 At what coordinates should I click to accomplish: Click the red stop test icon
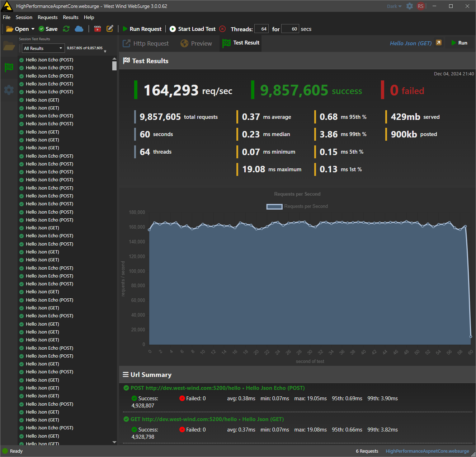(x=222, y=29)
